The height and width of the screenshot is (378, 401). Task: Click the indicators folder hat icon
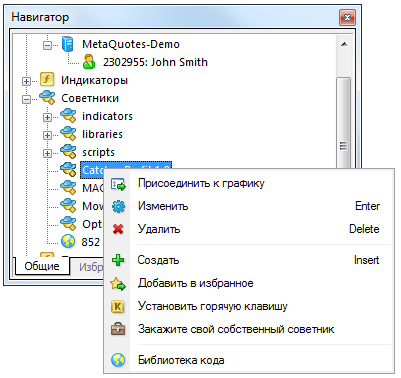68,116
